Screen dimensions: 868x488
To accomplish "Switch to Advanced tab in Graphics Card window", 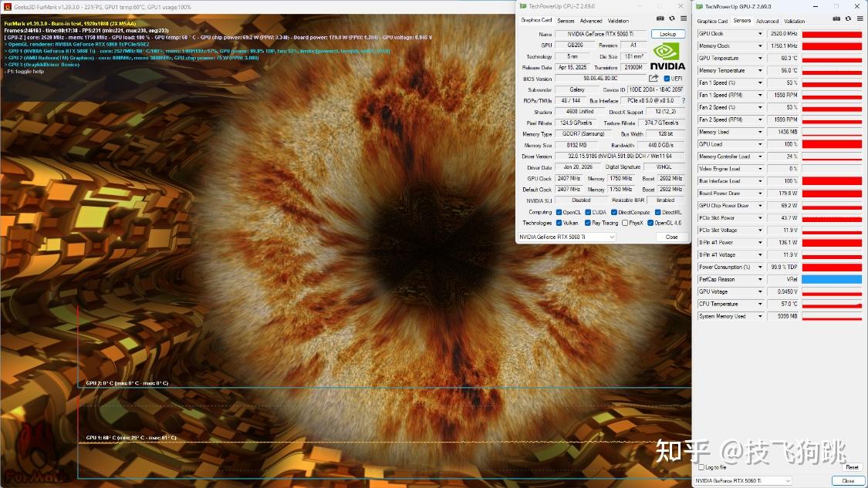I will tap(591, 21).
